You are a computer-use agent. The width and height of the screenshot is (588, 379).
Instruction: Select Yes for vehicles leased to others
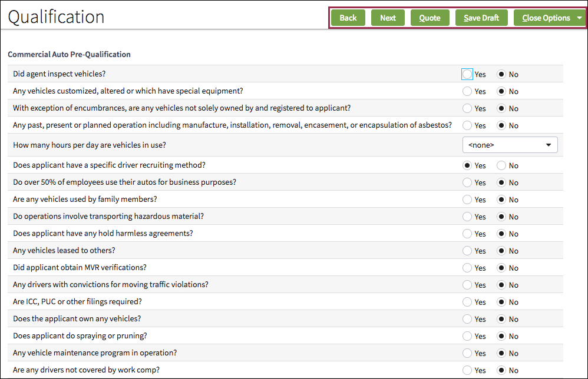point(466,250)
